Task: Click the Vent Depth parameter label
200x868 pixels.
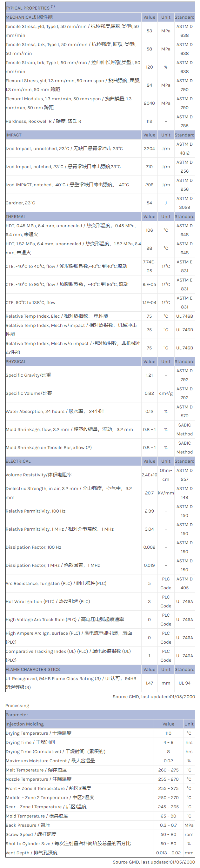Action: tap(31, 853)
